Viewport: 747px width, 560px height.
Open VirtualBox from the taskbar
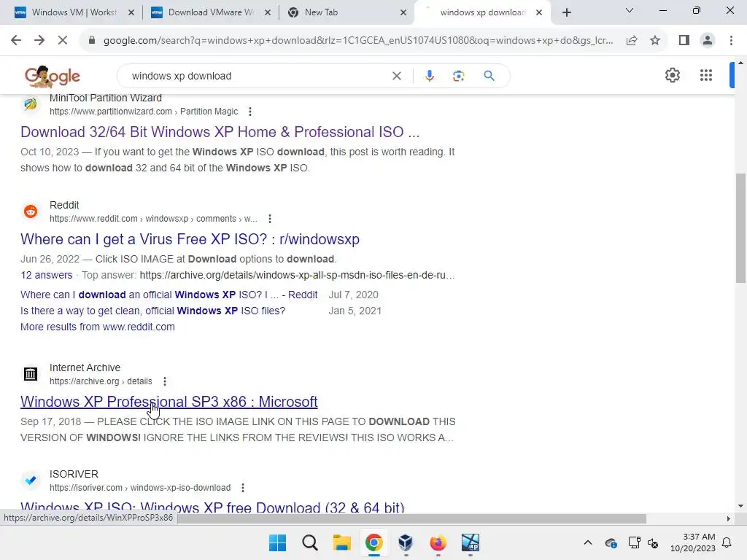406,542
